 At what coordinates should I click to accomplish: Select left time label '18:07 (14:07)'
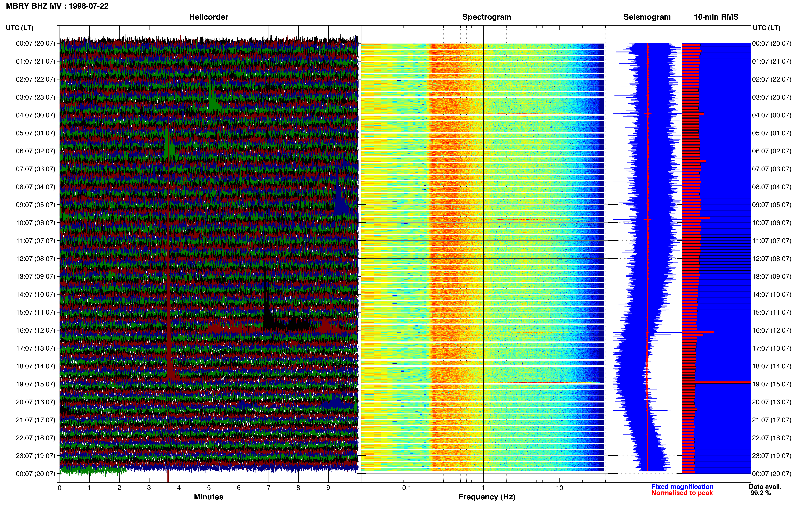(36, 366)
